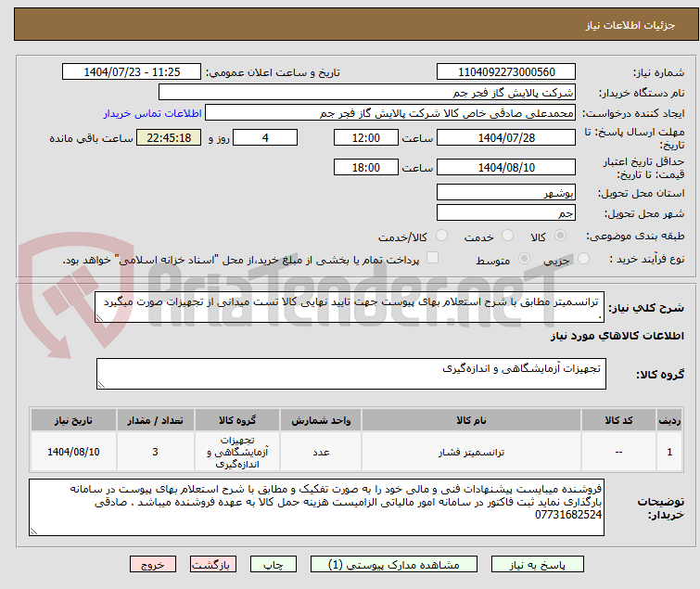Screen dimensions: 700x589
Task: Open the اطلاعات تماس خریدار link
Action: 153,113
